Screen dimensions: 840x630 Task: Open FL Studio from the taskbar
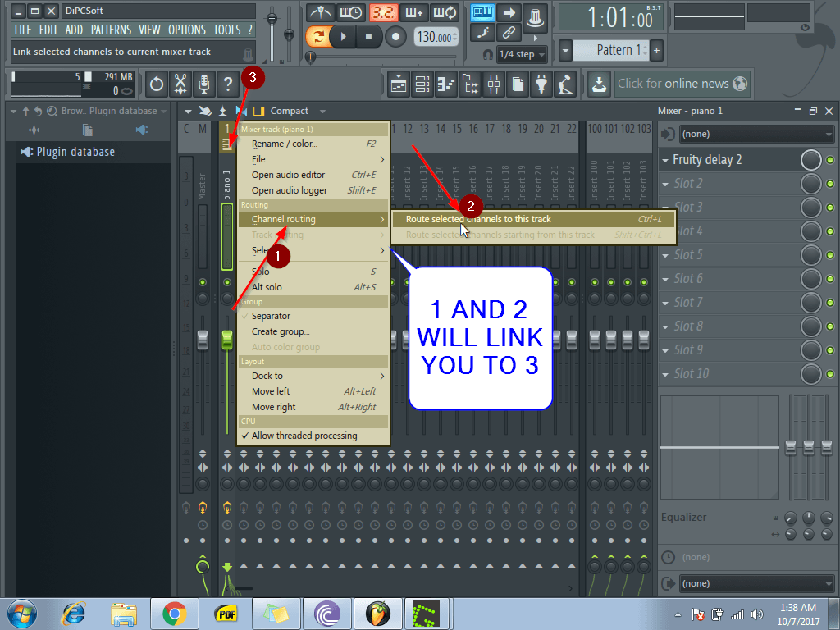pyautogui.click(x=377, y=614)
